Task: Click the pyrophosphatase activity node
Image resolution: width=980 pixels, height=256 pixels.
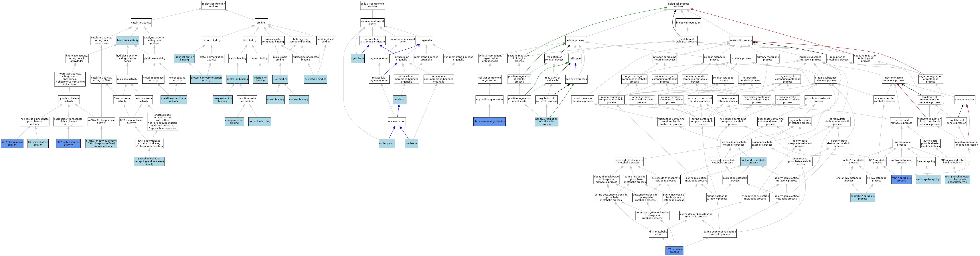Action: point(69,100)
